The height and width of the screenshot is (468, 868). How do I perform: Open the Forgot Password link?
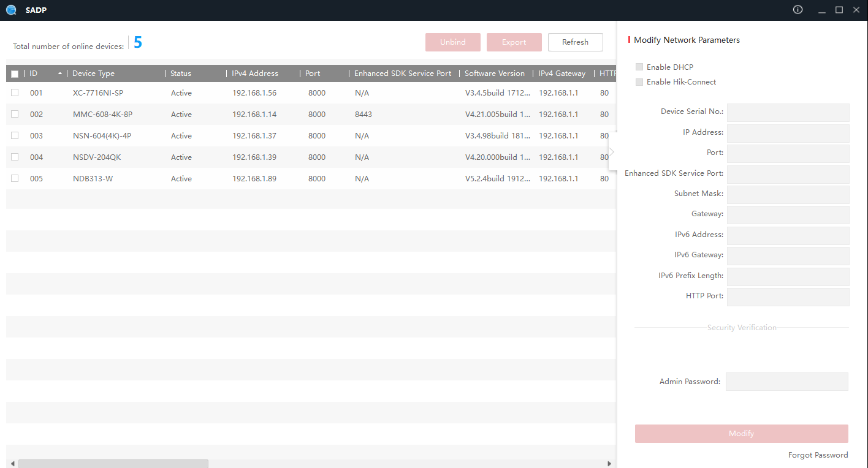pos(818,455)
